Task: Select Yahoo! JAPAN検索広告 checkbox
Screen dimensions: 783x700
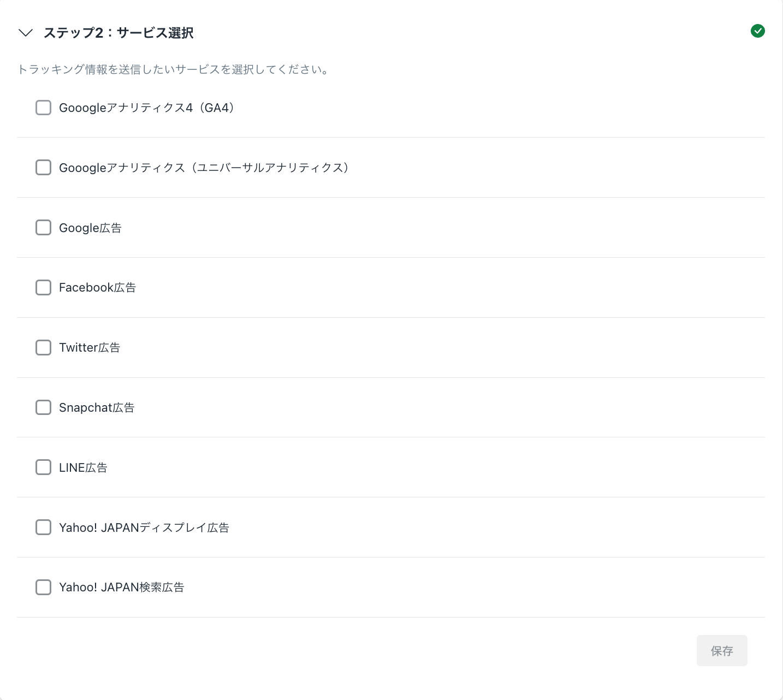Action: pos(43,588)
